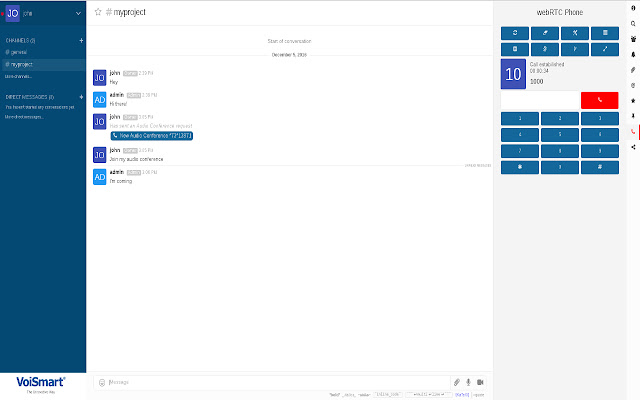Open starred messages in right sidebar
Viewport: 640px width, 400px height.
pyautogui.click(x=633, y=100)
